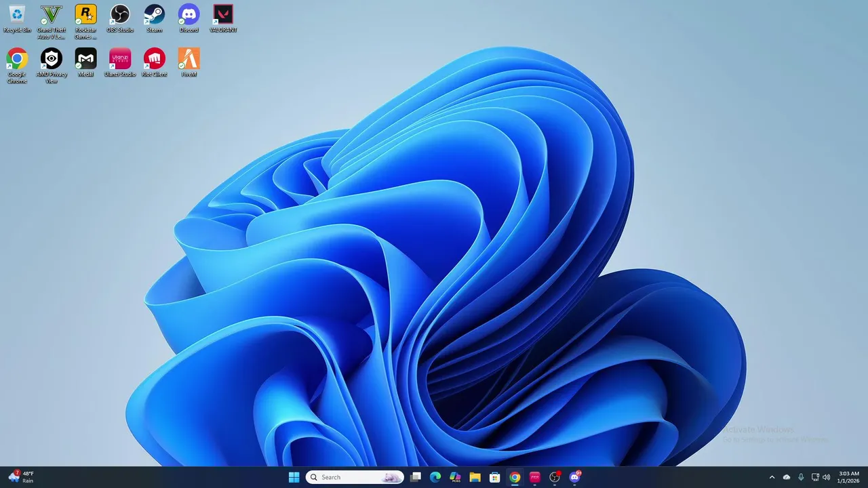The height and width of the screenshot is (488, 868).
Task: Open the weather widget showing 48°F Rain
Action: point(20,477)
